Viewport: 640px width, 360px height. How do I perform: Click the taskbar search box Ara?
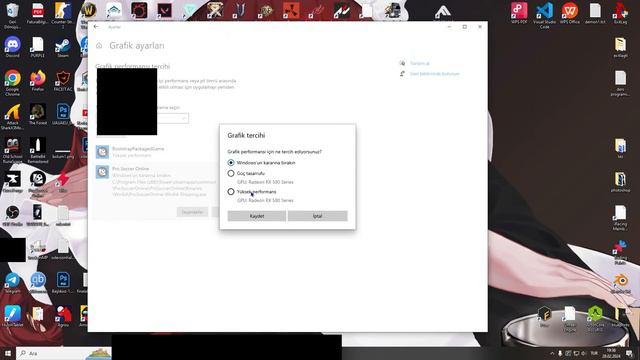click(x=64, y=353)
